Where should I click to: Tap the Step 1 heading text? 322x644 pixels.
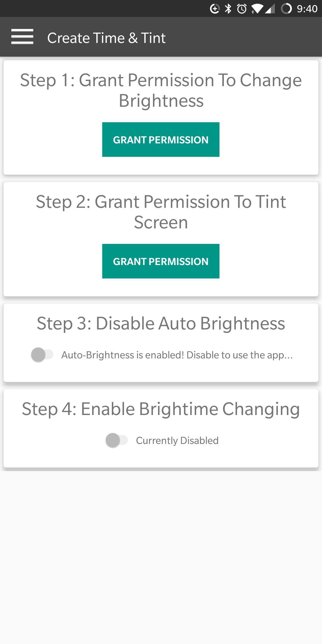pyautogui.click(x=161, y=90)
